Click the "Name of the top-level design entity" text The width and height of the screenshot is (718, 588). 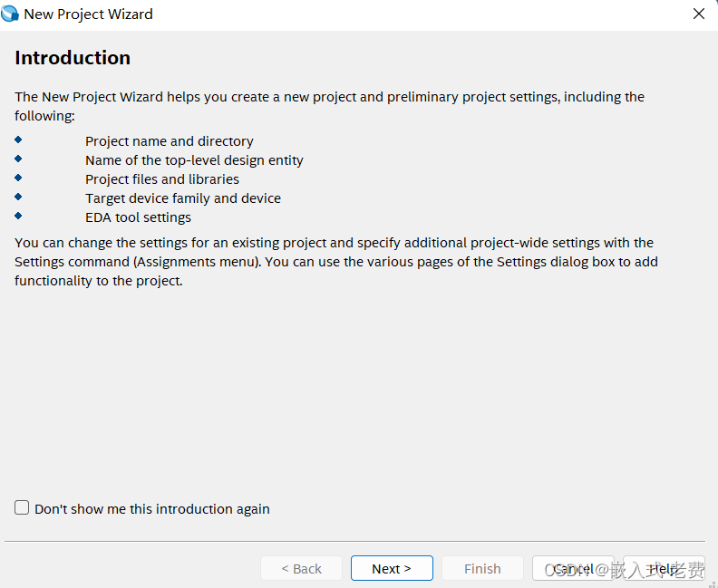[x=194, y=160]
